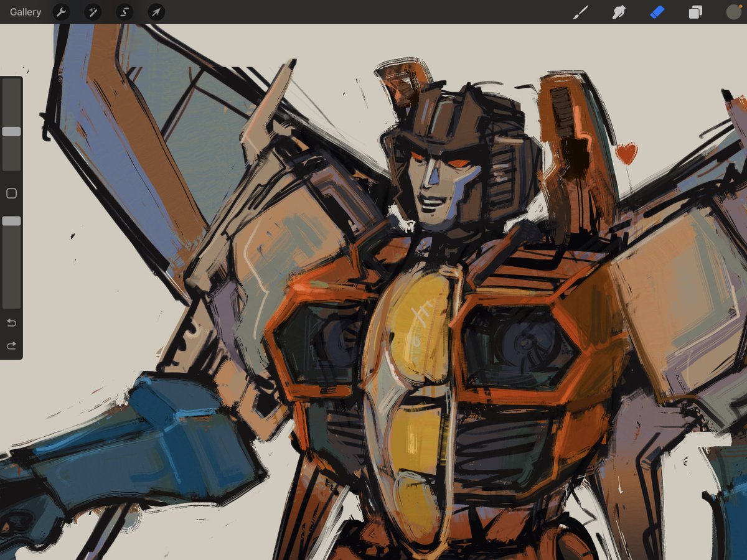Select the Transform arrow tool
The width and height of the screenshot is (747, 560).
(156, 12)
